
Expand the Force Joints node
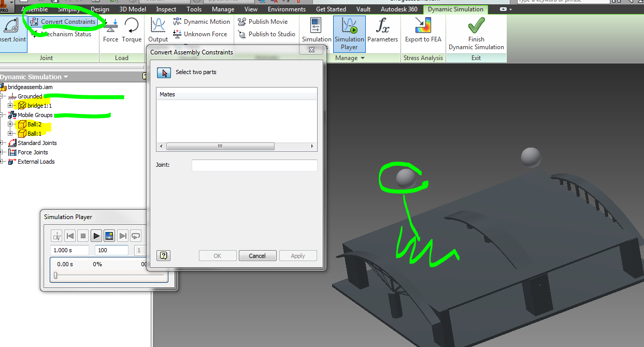click(2, 152)
